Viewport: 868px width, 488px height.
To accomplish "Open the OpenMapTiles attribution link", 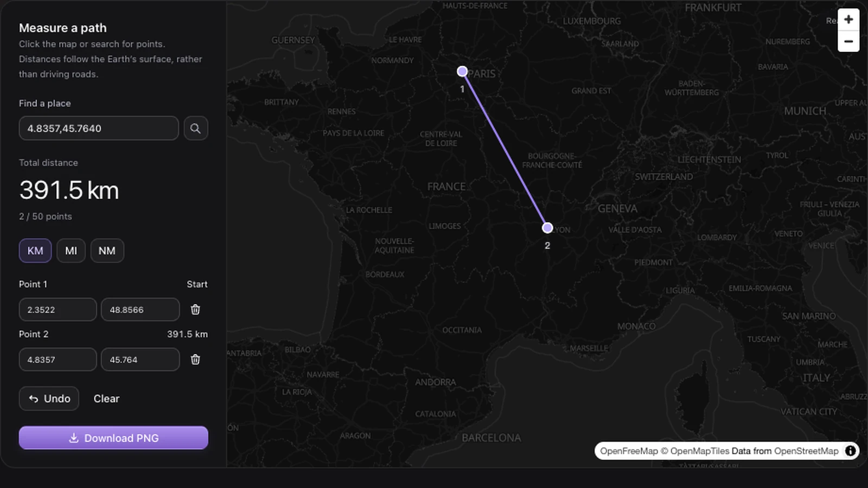I will (695, 451).
